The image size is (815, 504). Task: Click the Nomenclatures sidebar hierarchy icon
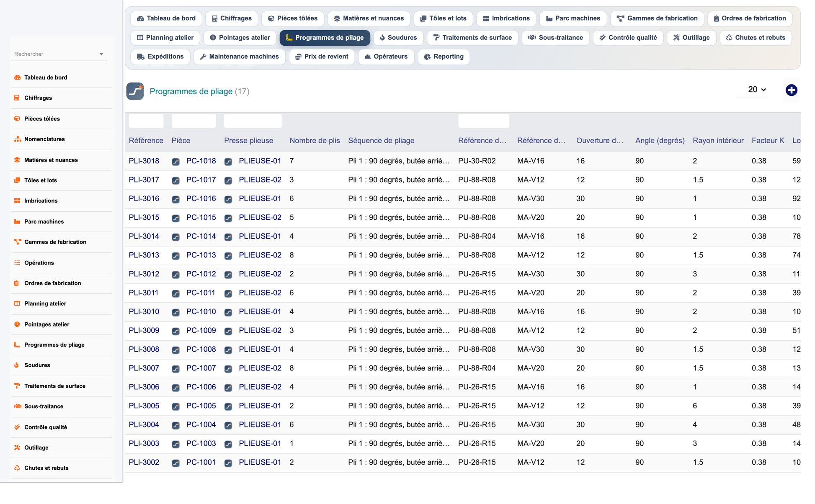(x=17, y=139)
